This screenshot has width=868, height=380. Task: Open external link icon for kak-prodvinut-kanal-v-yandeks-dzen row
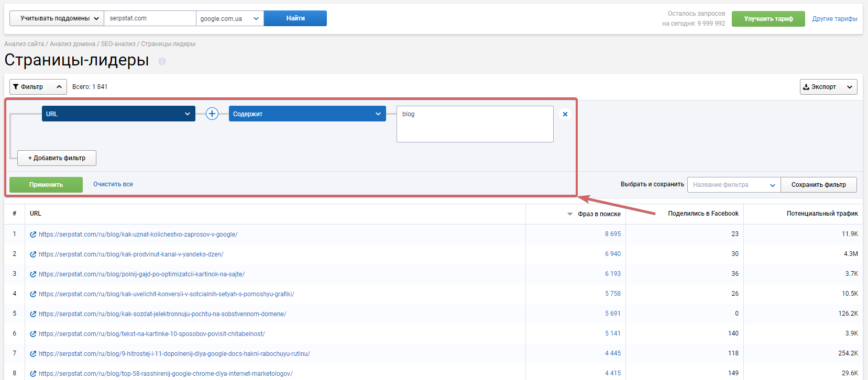click(33, 254)
